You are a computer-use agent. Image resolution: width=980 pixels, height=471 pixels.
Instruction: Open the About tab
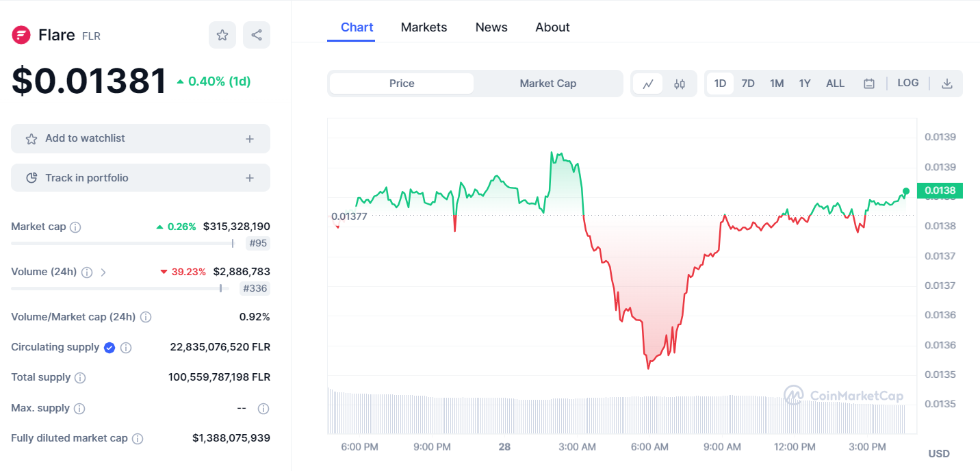552,27
